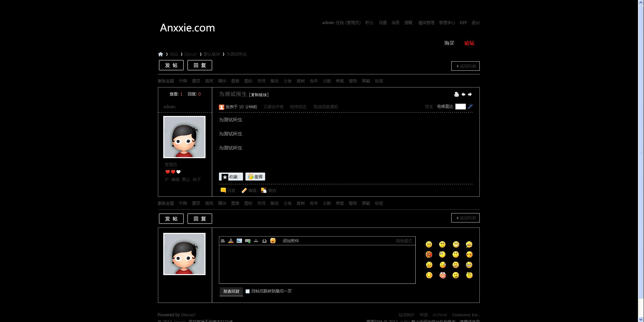This screenshot has height=322, width=644.
Task: Open font color tool in reply toolbar
Action: tap(231, 241)
